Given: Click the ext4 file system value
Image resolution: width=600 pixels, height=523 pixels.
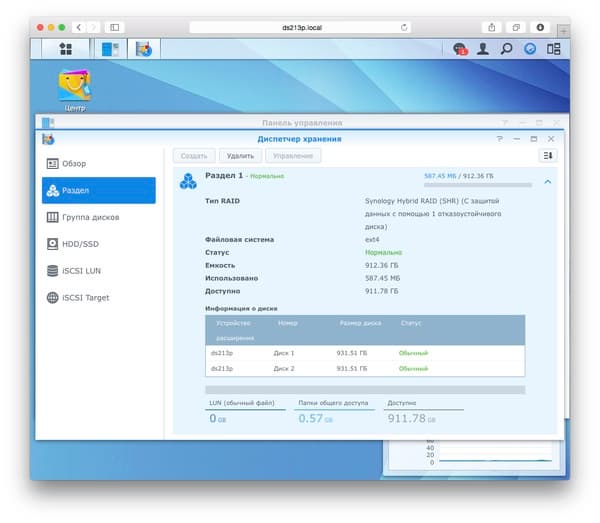Looking at the screenshot, I should pos(372,240).
